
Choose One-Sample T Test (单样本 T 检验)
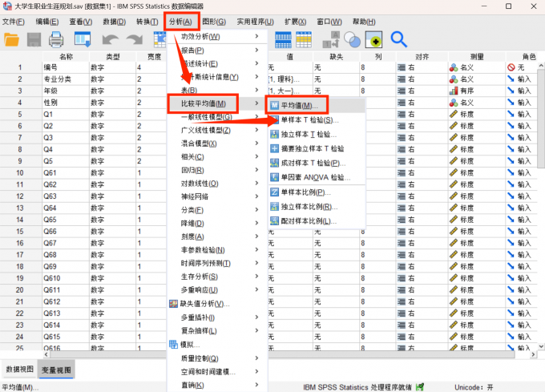pos(310,119)
